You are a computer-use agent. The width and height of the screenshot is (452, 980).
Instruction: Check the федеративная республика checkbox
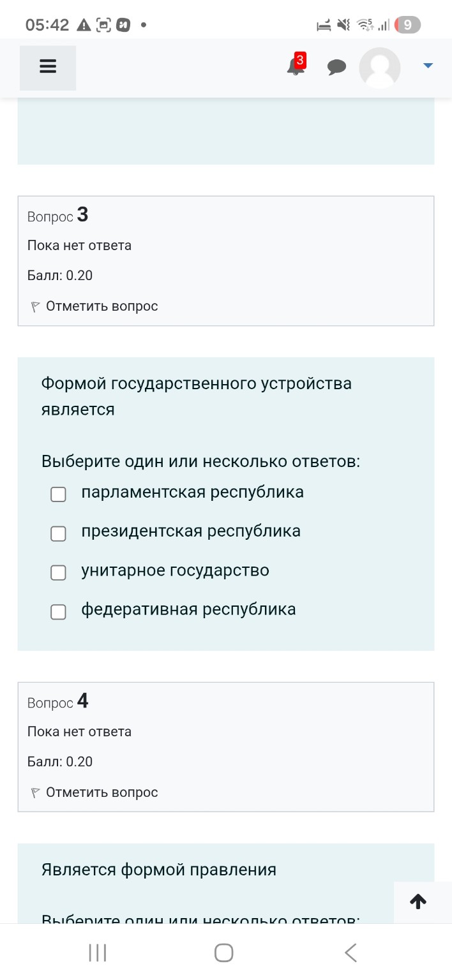pyautogui.click(x=58, y=611)
